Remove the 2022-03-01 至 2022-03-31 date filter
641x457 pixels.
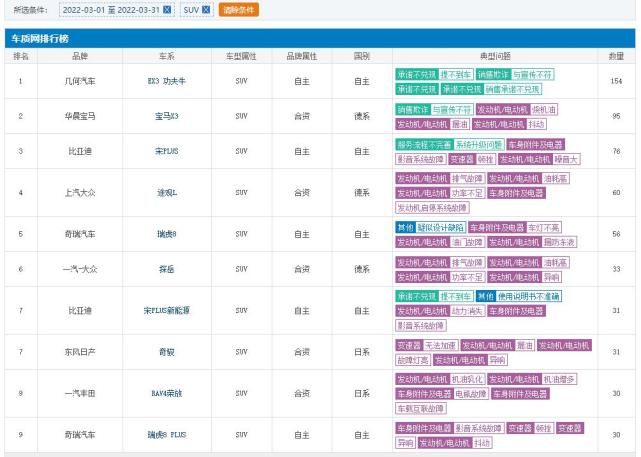pyautogui.click(x=167, y=9)
